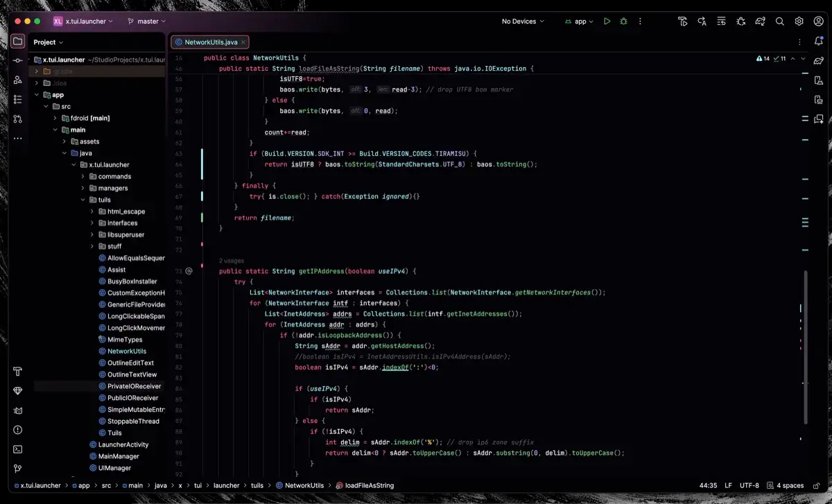Expand the fdroid [main] folder
This screenshot has width=832, height=504.
[55, 118]
